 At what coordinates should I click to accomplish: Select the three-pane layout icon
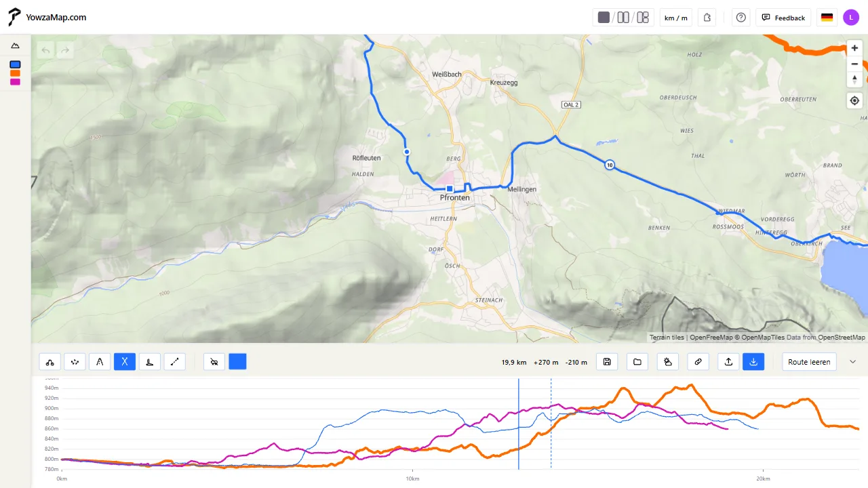[x=643, y=18]
